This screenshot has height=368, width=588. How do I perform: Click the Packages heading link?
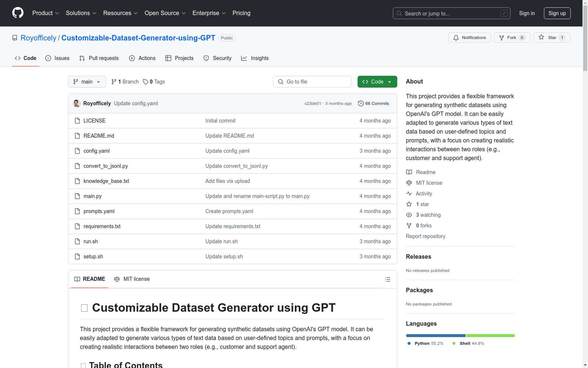(419, 290)
